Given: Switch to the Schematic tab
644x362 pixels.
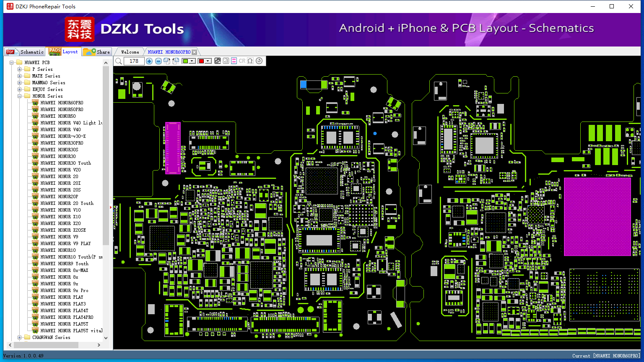Looking at the screenshot, I should tap(25, 52).
